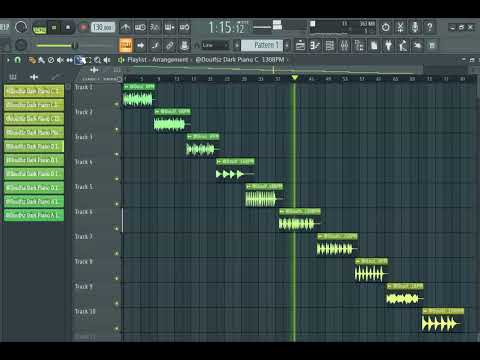Click the power-style icon left of scissors icon
The height and width of the screenshot is (360, 480).
(x=386, y=27)
